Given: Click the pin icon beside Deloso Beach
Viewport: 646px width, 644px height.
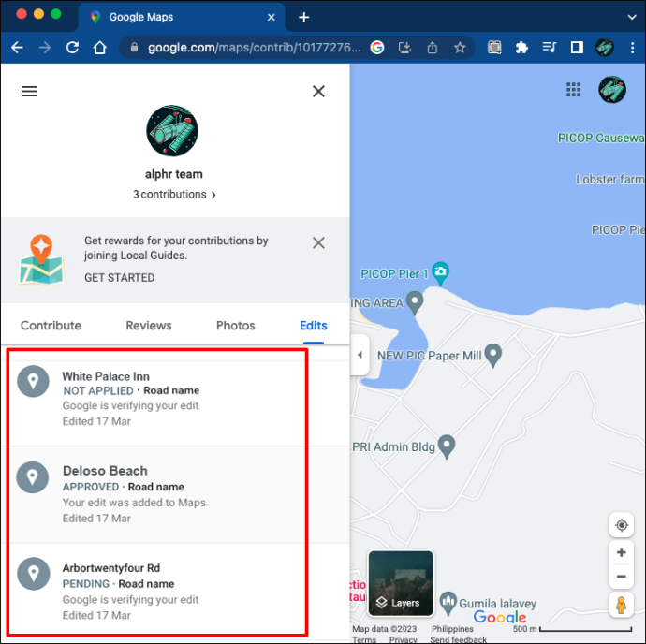Looking at the screenshot, I should [x=33, y=477].
